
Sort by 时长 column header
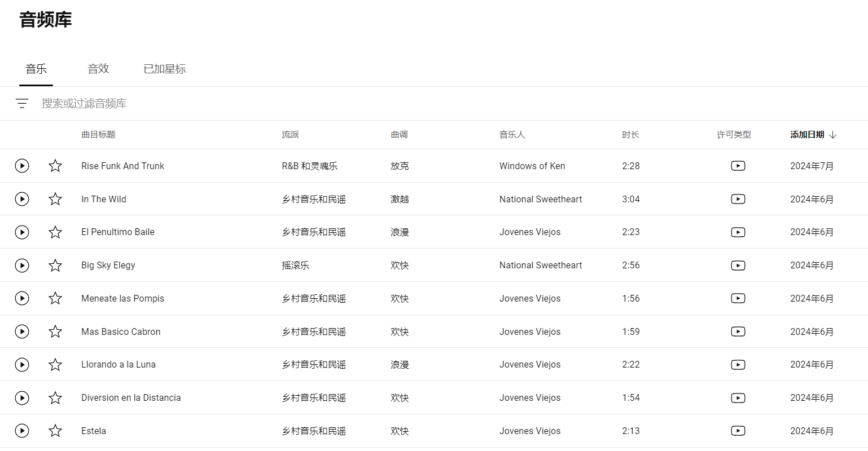[x=630, y=135]
